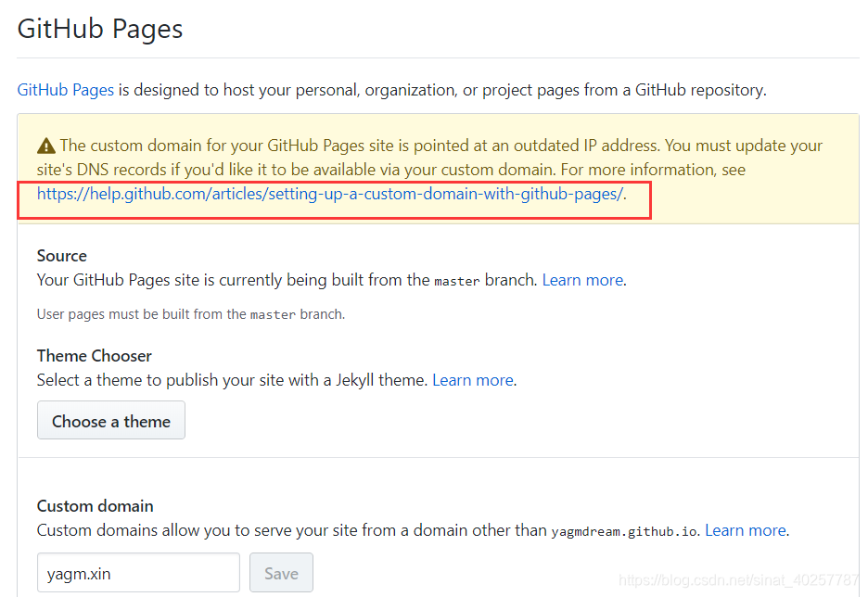Click the Custom domain heading
868x597 pixels.
pos(96,506)
